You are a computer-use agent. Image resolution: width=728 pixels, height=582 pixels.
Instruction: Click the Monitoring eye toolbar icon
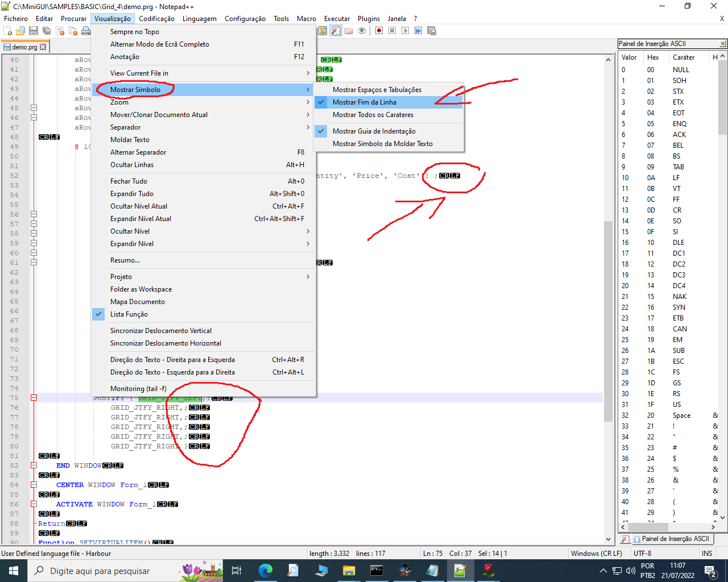362,31
